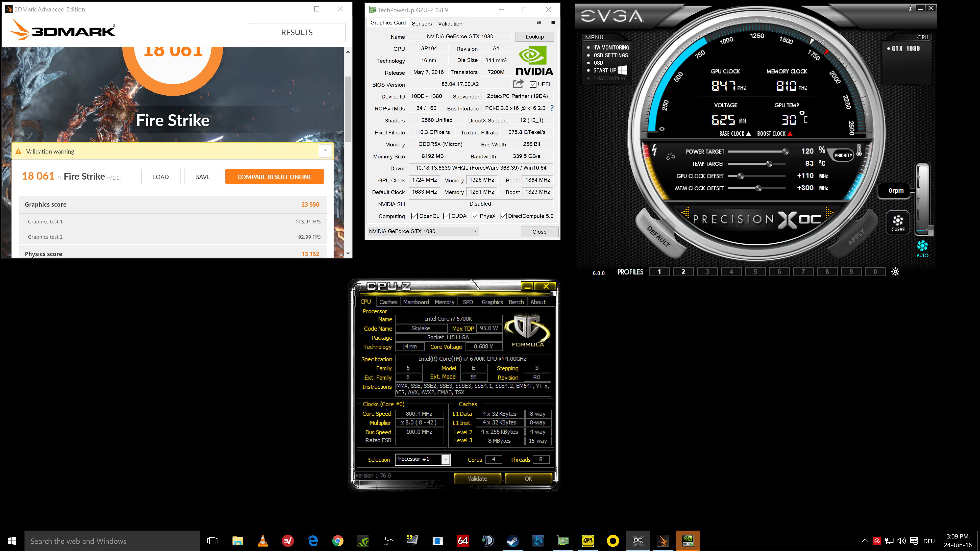Toggle the PRIORITY button in Precision XOC

coord(843,155)
